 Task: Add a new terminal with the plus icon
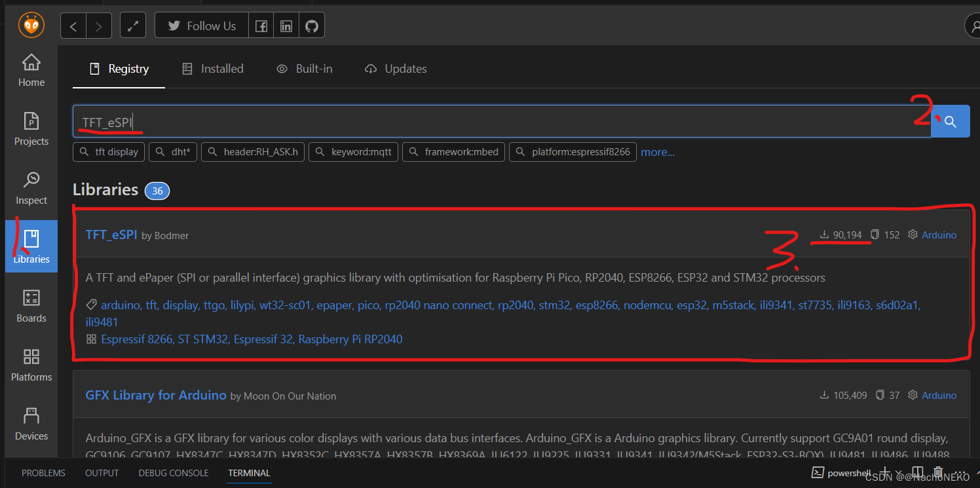[x=884, y=472]
